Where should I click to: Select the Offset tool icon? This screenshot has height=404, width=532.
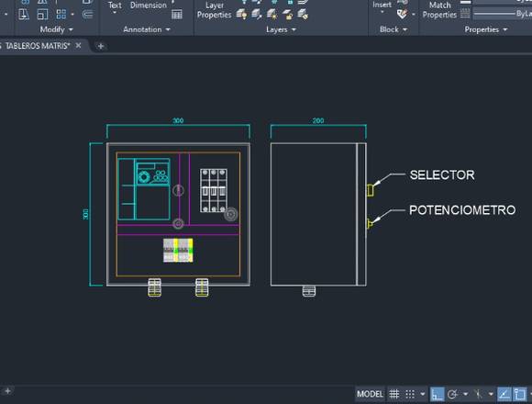[87, 15]
